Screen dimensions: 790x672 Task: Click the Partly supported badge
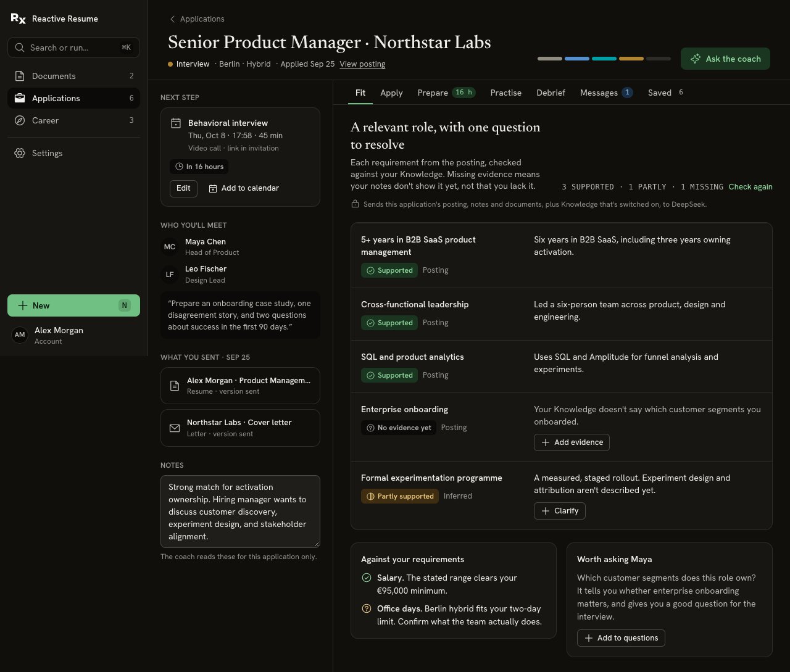(x=400, y=496)
